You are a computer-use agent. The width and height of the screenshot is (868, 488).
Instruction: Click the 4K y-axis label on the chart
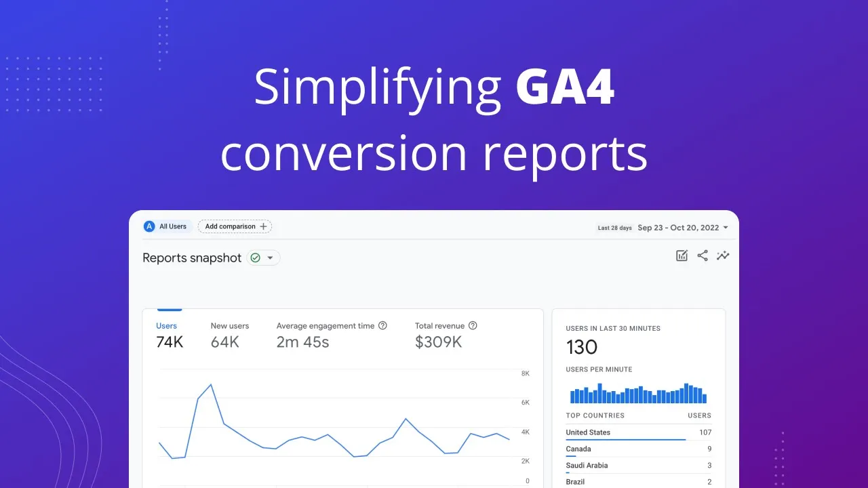[x=525, y=432]
